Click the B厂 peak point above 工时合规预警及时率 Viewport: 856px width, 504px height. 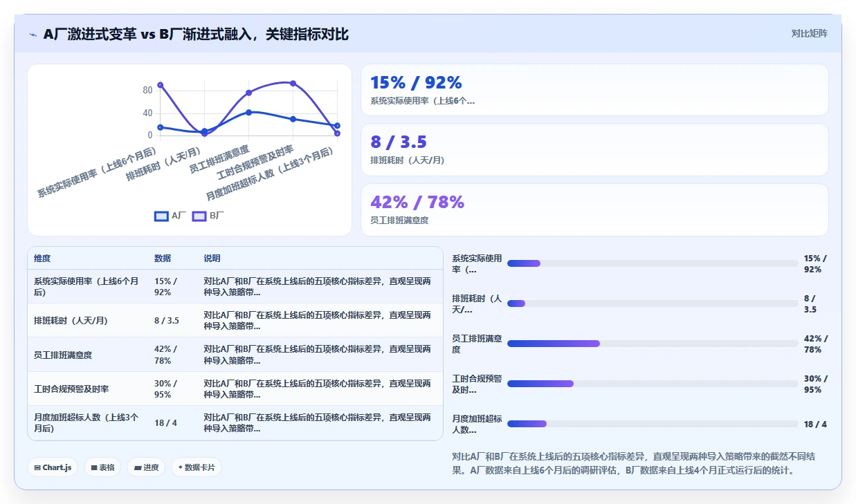click(x=293, y=84)
